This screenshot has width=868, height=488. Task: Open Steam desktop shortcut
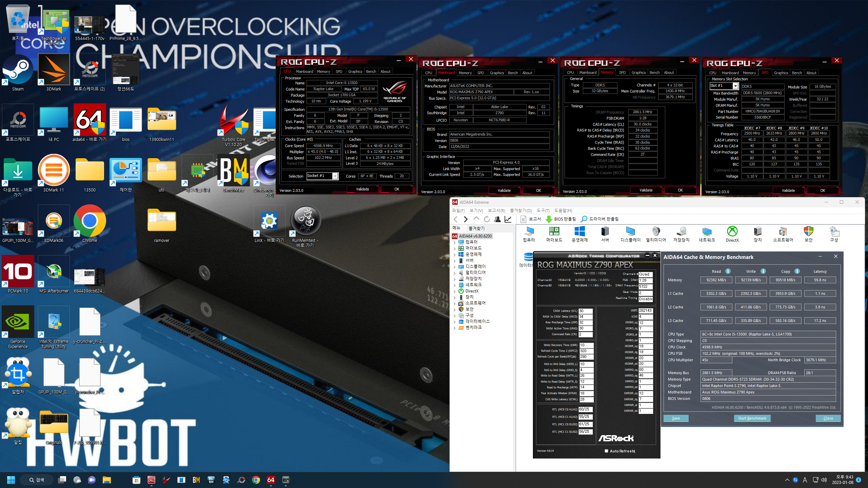click(18, 73)
